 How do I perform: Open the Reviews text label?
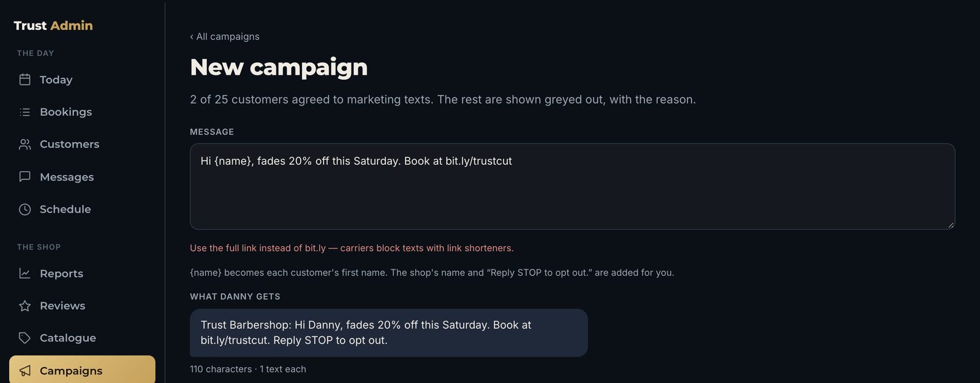click(62, 306)
